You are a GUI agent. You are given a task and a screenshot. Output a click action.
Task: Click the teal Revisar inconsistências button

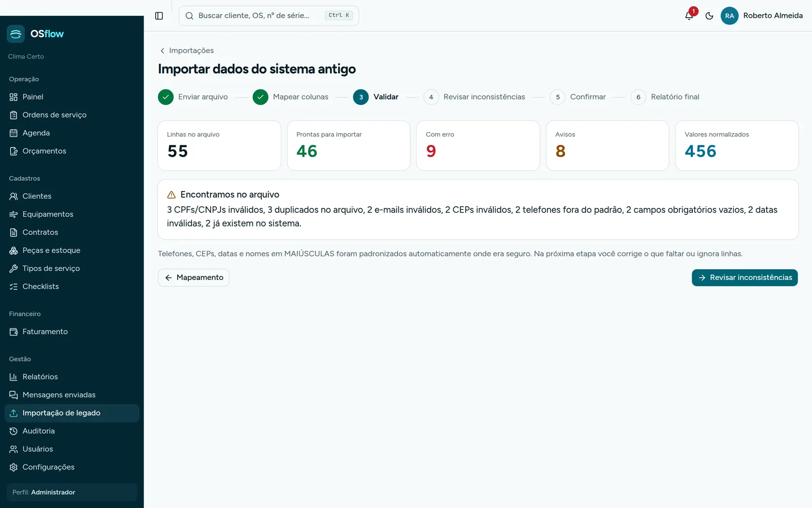[x=745, y=278]
